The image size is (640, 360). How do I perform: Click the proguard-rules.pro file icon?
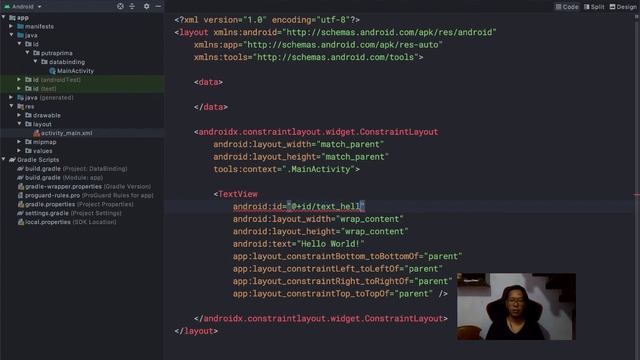[20, 196]
